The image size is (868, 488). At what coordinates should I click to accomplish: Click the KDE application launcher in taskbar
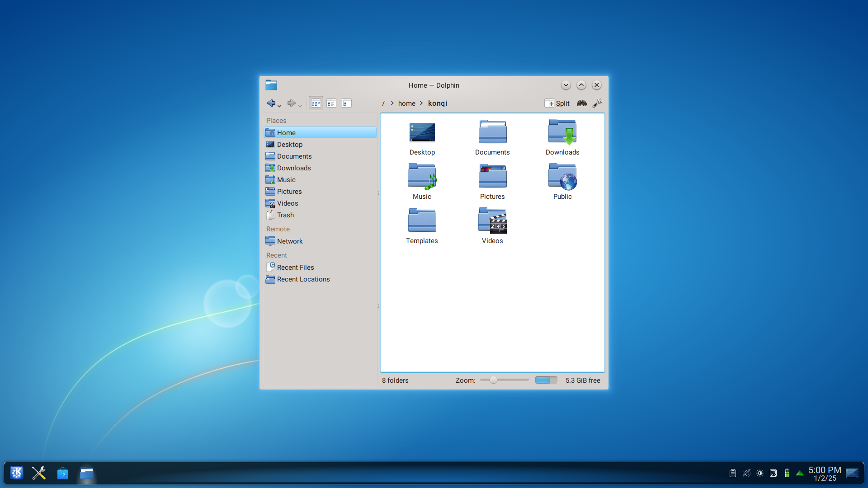click(16, 474)
